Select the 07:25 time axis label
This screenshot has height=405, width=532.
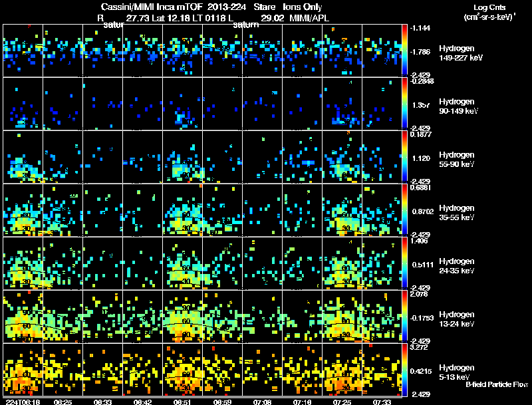(x=342, y=402)
